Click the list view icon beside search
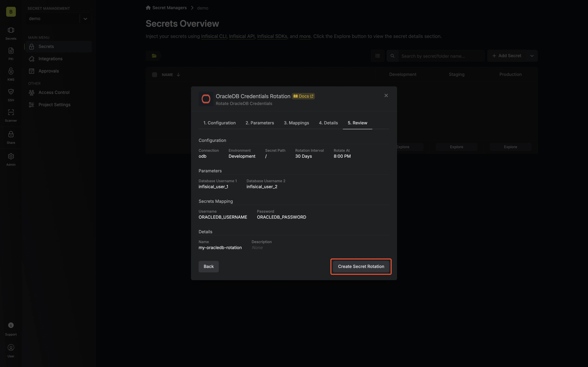This screenshot has width=588, height=367. pos(378,56)
